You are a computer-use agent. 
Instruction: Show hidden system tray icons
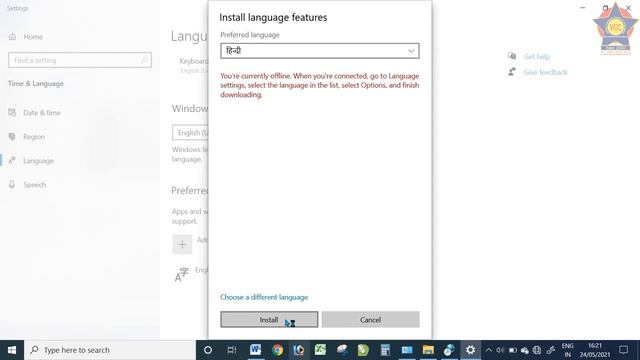click(x=489, y=350)
